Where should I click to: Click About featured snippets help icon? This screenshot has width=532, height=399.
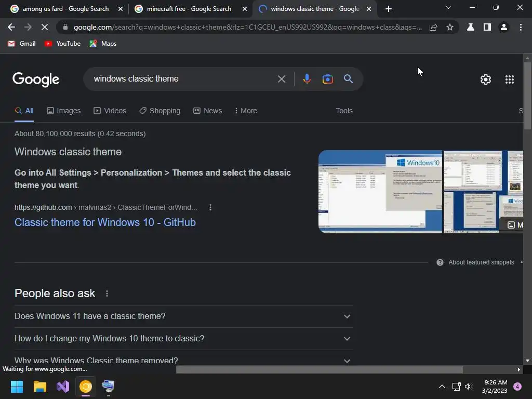(x=440, y=262)
